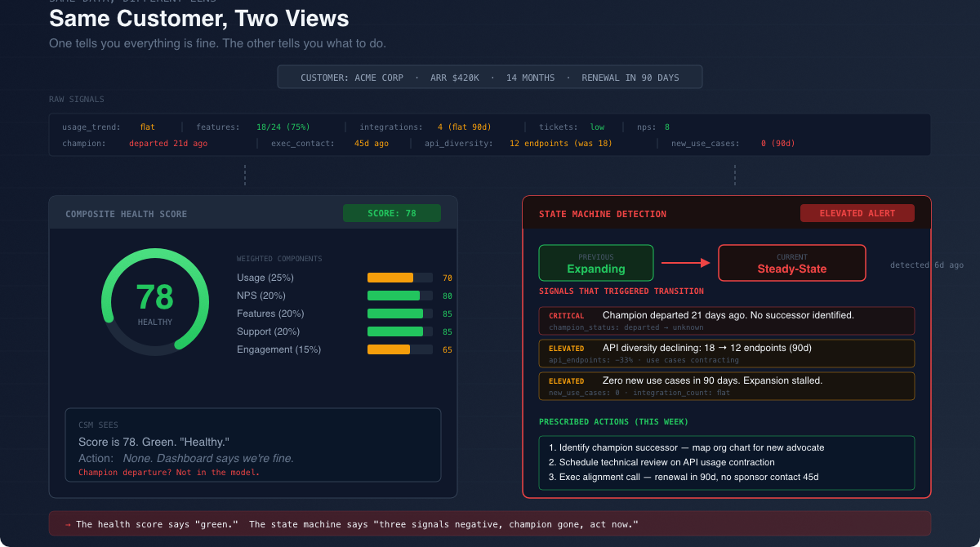Click 'api_endpoints: -33%' detail line

click(644, 360)
